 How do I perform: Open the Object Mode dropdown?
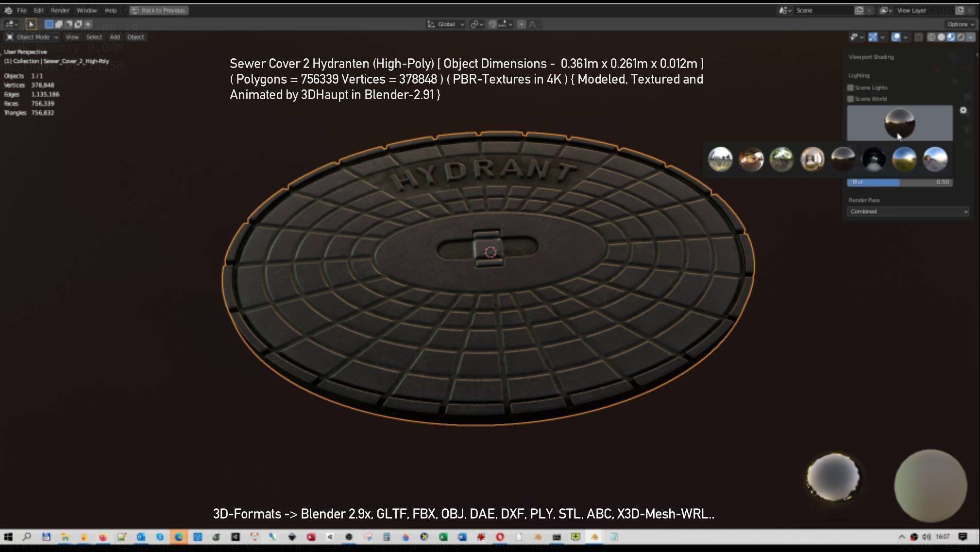pos(32,37)
